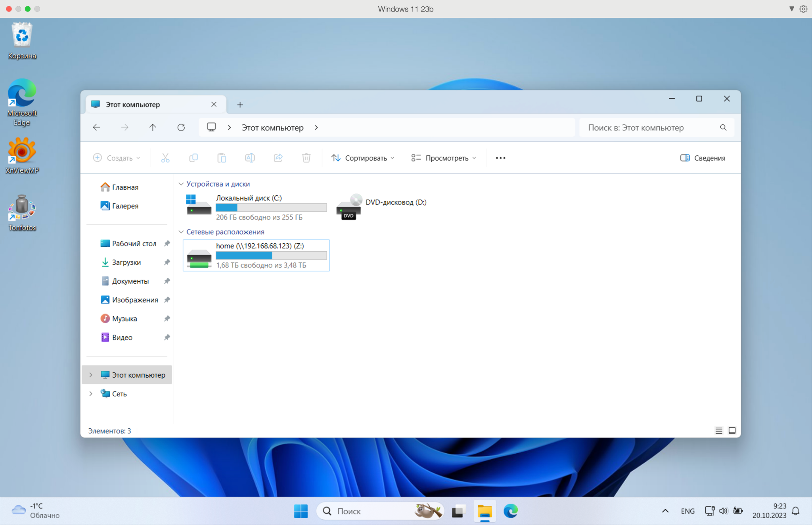
Task: Refresh the Explorer view
Action: pos(181,128)
